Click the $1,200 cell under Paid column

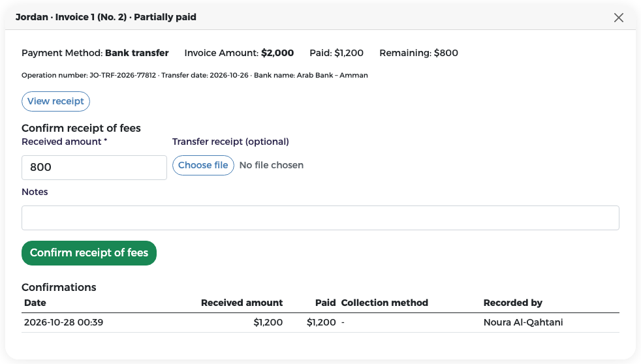[321, 322]
